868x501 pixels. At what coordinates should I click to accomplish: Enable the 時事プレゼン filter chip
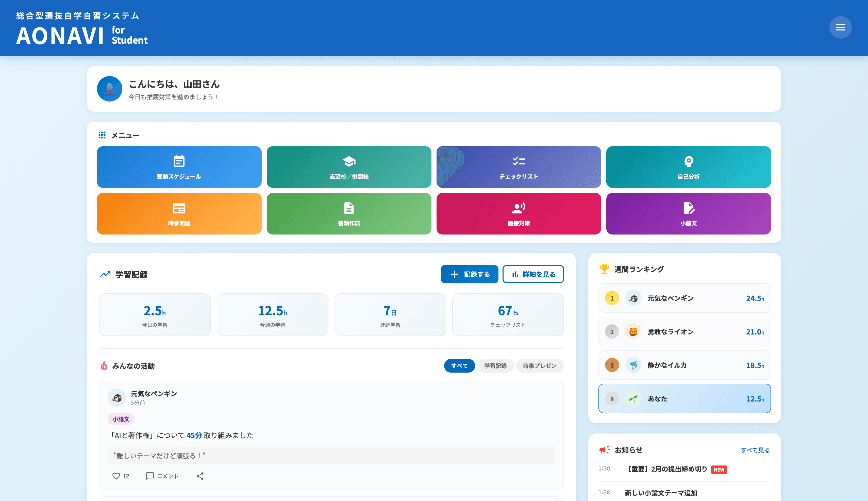[540, 366]
